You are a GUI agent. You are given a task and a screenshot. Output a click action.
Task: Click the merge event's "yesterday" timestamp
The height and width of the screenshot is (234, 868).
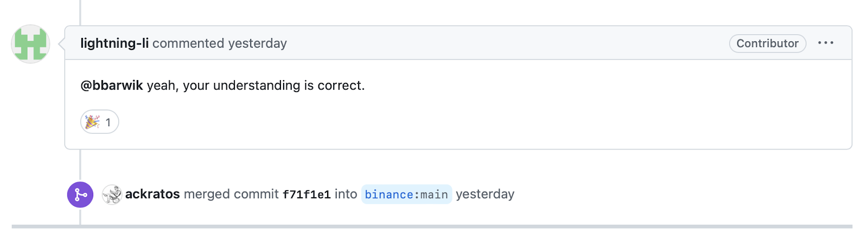pyautogui.click(x=485, y=194)
